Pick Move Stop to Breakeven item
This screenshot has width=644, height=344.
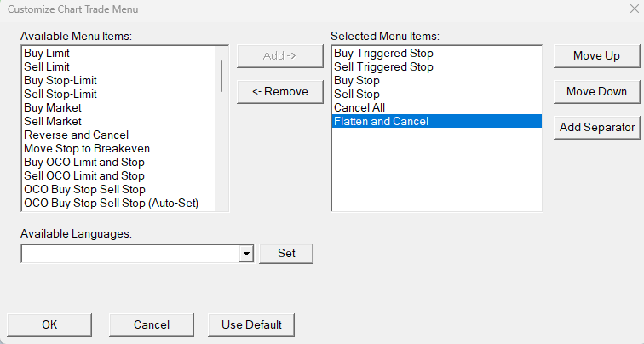click(x=87, y=148)
